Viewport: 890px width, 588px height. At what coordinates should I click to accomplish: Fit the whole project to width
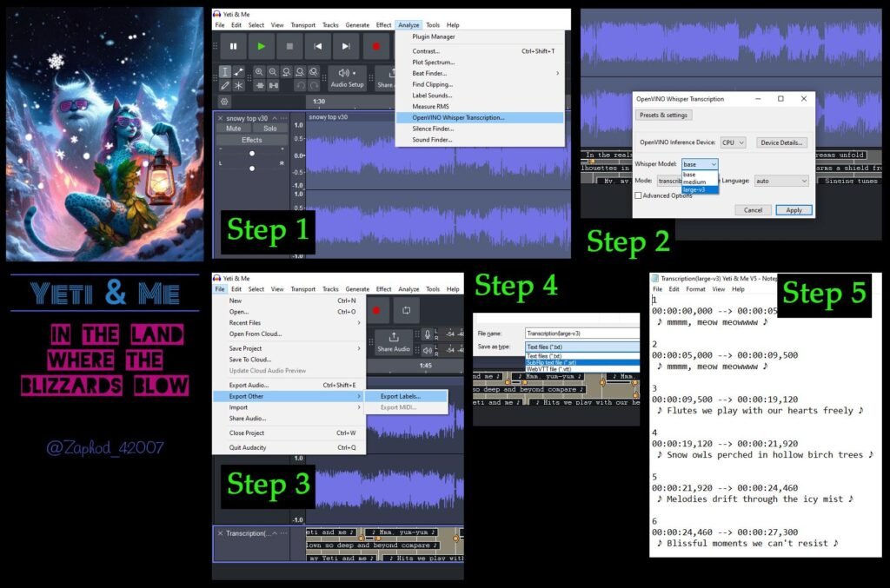point(300,72)
